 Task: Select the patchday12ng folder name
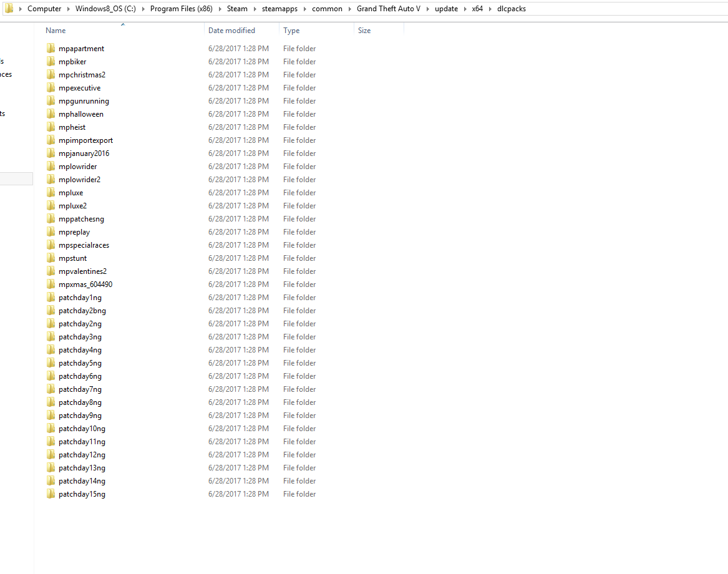tap(82, 455)
